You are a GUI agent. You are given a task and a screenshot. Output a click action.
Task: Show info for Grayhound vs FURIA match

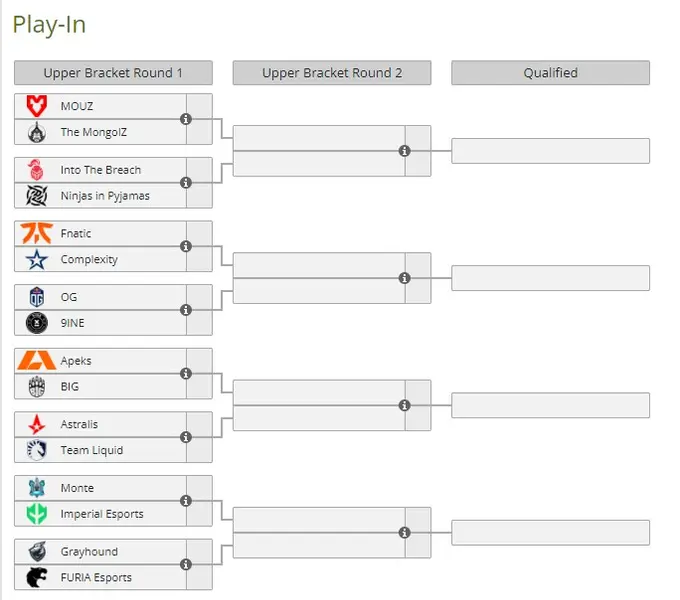186,564
